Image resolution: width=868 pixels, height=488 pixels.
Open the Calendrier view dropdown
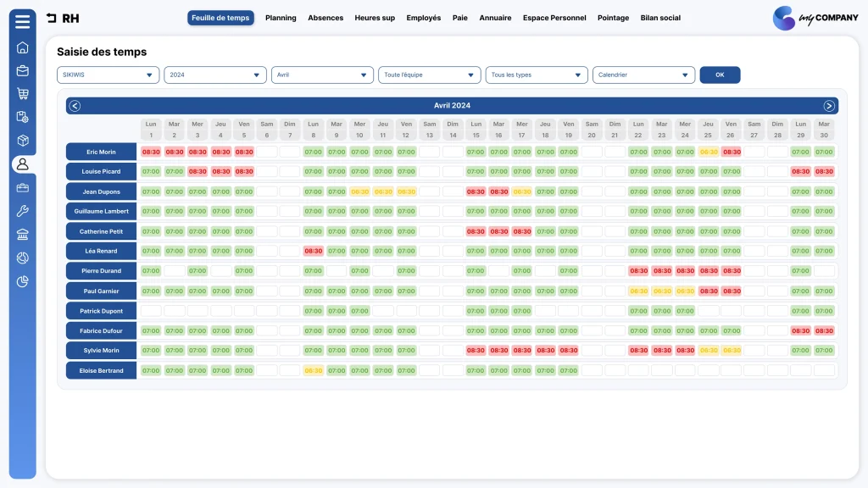point(643,75)
